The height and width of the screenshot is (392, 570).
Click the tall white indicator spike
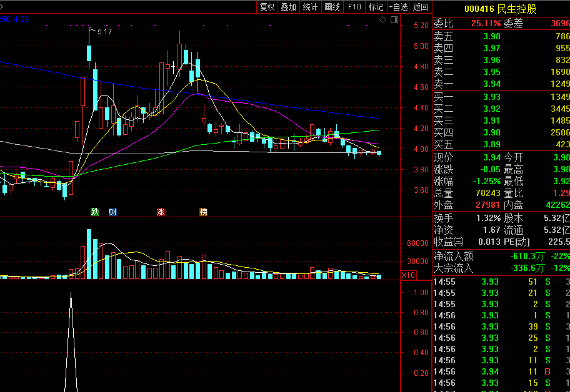pos(71,341)
